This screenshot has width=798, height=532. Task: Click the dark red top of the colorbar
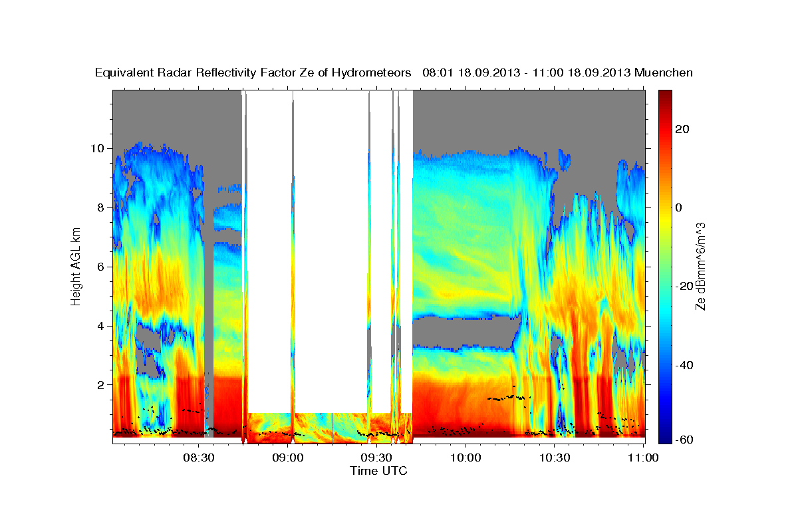(664, 94)
